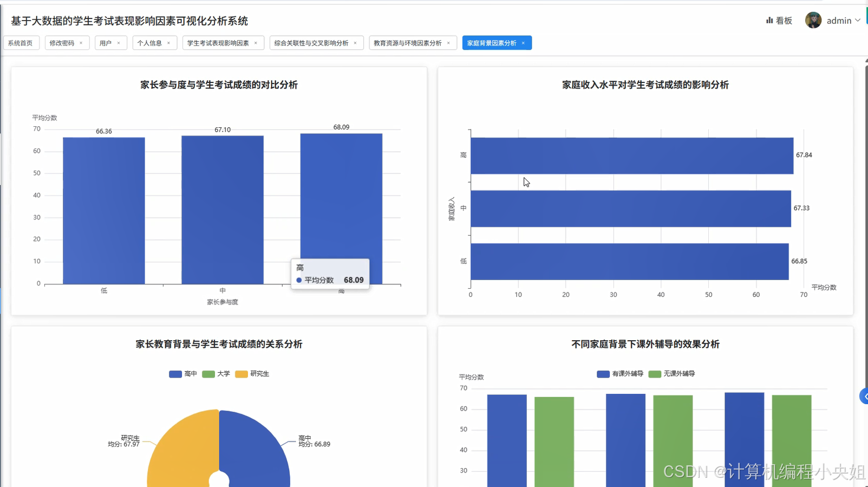Close the 个人信息 tab
Screen dimensions: 868x487
tap(168, 43)
